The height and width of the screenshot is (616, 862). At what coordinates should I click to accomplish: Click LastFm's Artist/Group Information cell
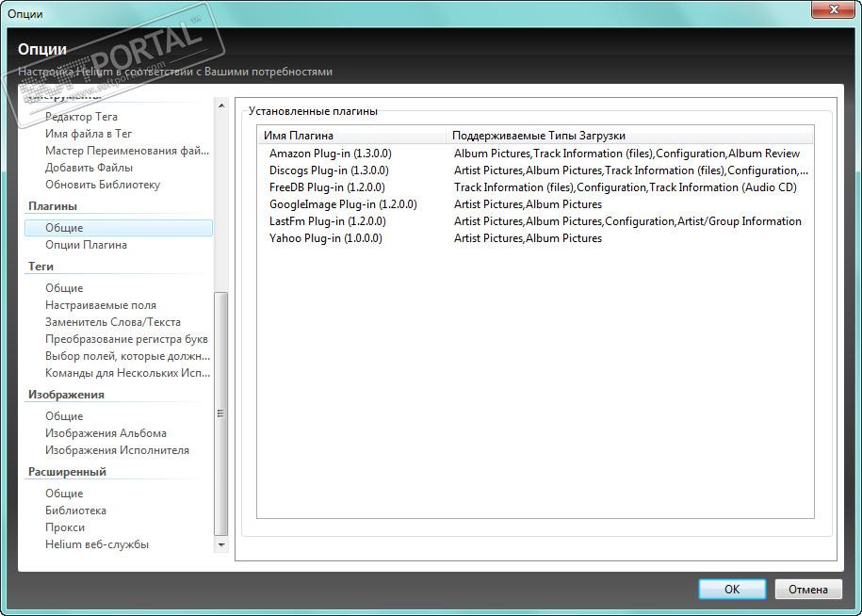tap(627, 221)
